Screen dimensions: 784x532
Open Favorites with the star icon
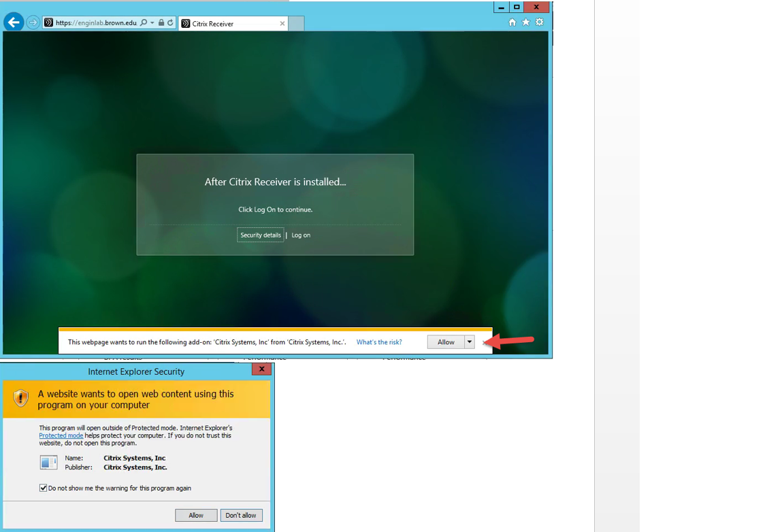click(526, 22)
